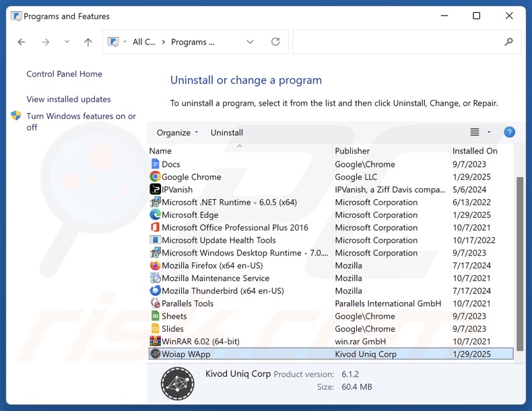This screenshot has width=532, height=411.
Task: Open recent locations dropdown chevron
Action: [x=67, y=42]
